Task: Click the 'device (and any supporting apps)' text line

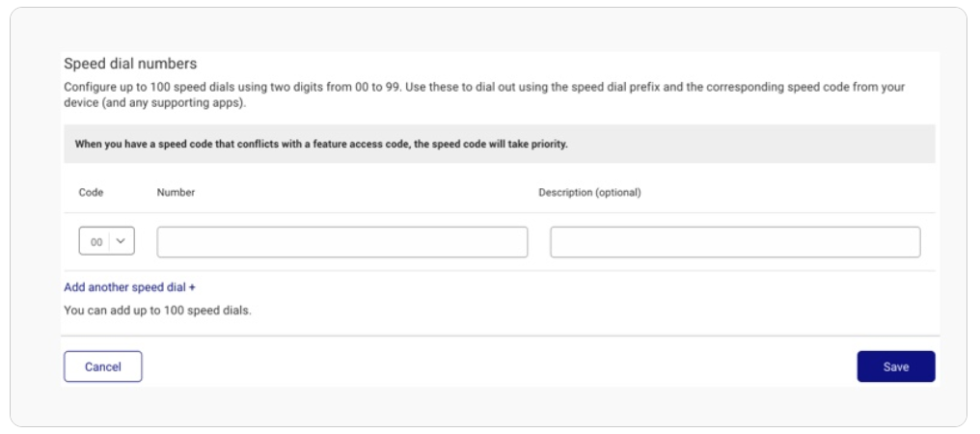Action: [x=155, y=103]
